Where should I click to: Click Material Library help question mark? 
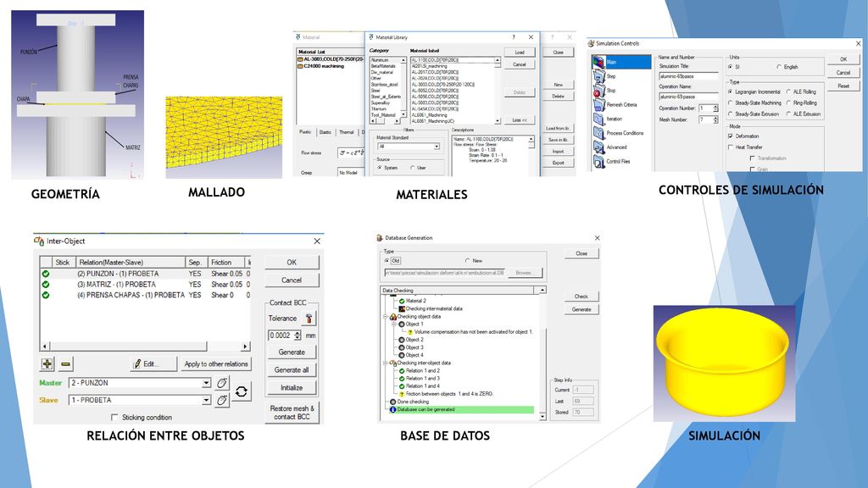pyautogui.click(x=513, y=37)
